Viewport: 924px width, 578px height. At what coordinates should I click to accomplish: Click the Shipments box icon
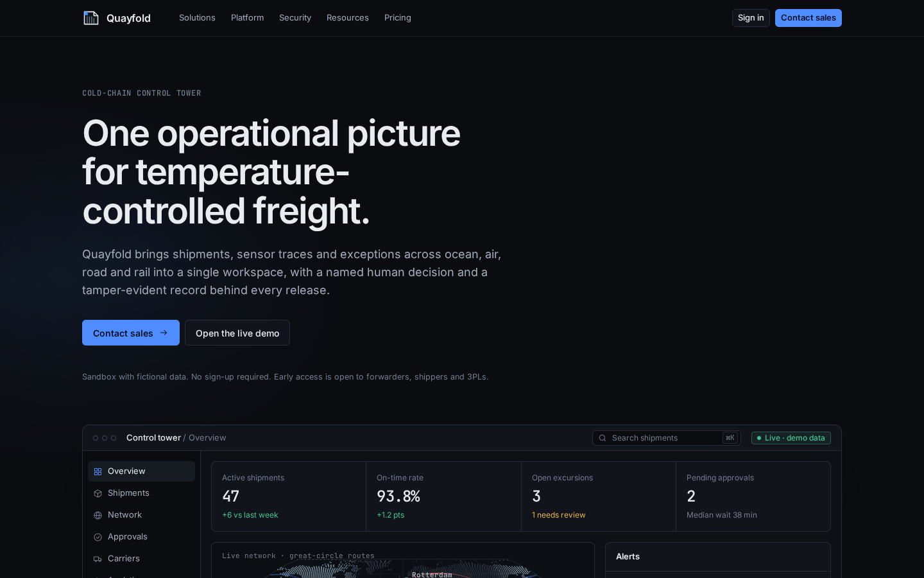click(x=98, y=493)
